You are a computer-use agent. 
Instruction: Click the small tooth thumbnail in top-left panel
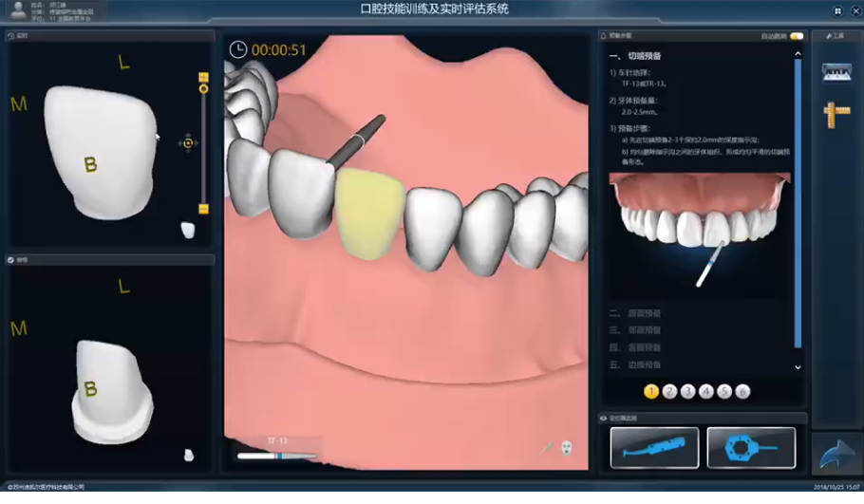[188, 230]
